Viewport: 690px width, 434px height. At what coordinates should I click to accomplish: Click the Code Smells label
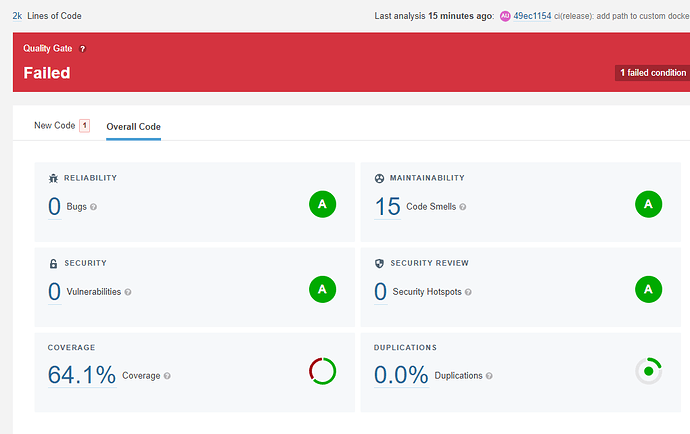pos(431,206)
